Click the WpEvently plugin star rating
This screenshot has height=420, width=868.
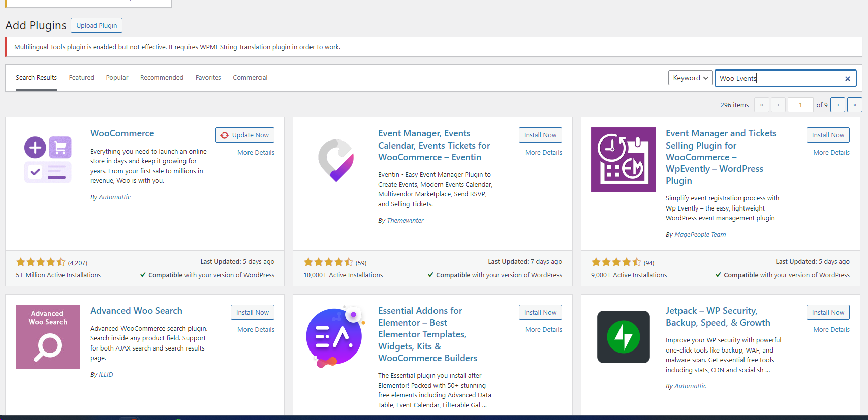616,262
